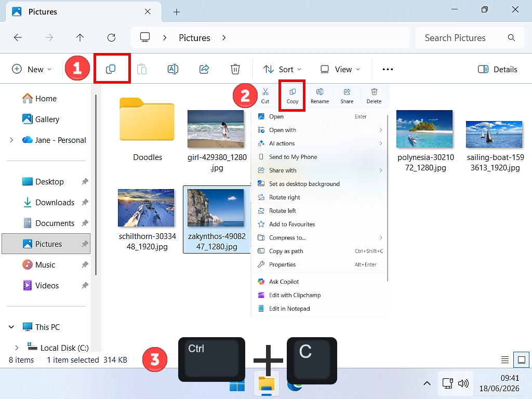The image size is (532, 399).
Task: Open the See more ellipsis menu
Action: [x=388, y=69]
